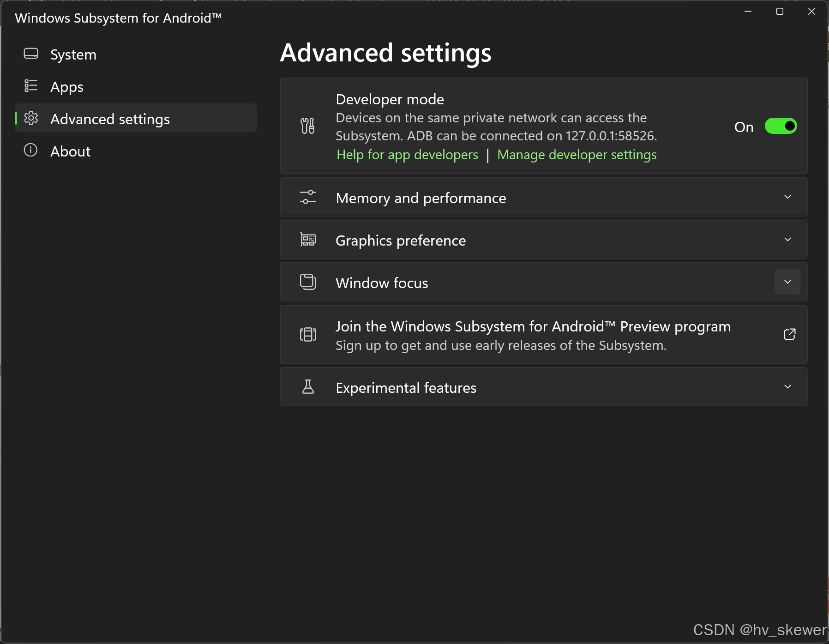Open the System page from sidebar
The image size is (829, 644).
[136, 54]
